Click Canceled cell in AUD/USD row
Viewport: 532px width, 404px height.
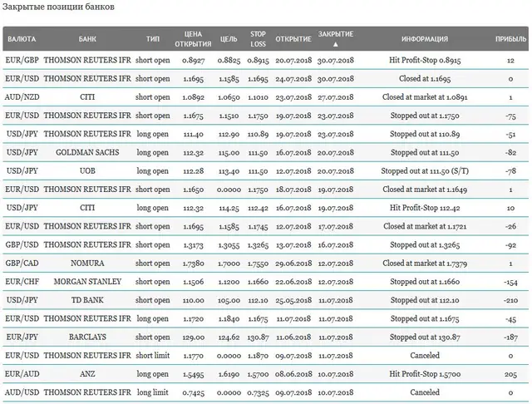425,392
